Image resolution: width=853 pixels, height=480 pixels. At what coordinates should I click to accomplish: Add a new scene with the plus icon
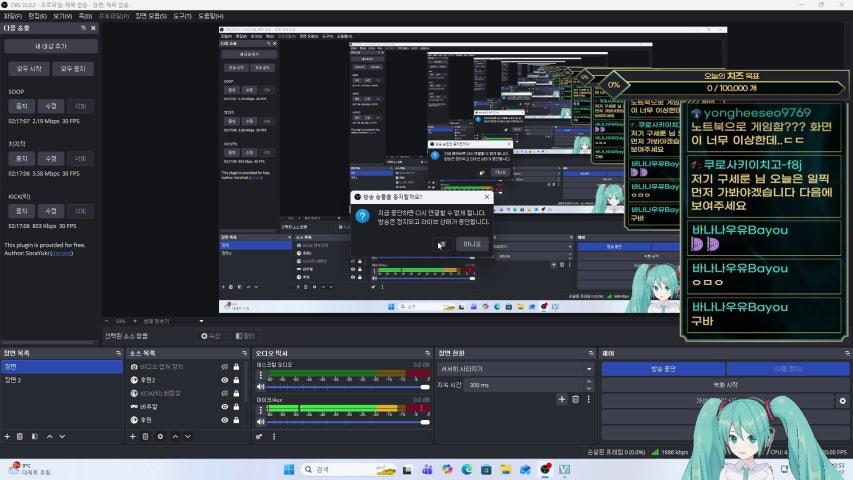(x=7, y=436)
